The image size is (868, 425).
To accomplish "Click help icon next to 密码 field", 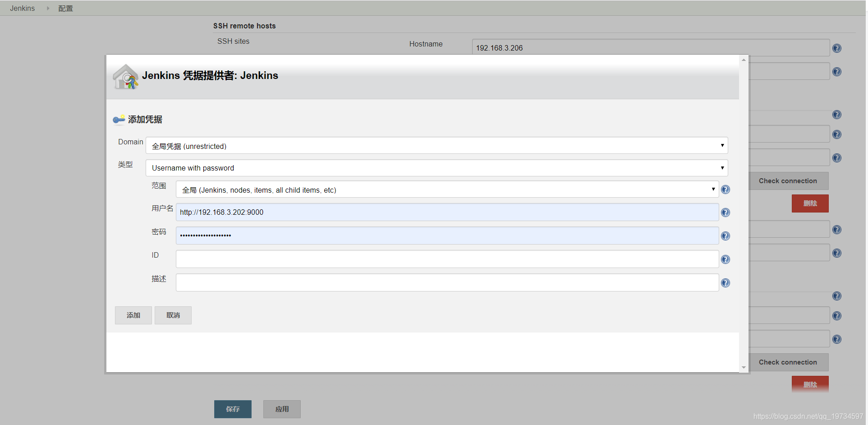I will [x=726, y=236].
